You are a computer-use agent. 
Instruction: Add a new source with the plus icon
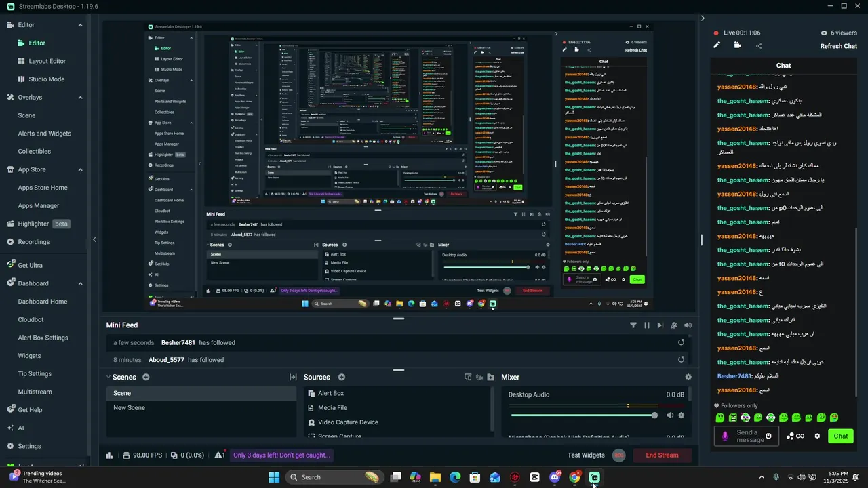tap(342, 378)
